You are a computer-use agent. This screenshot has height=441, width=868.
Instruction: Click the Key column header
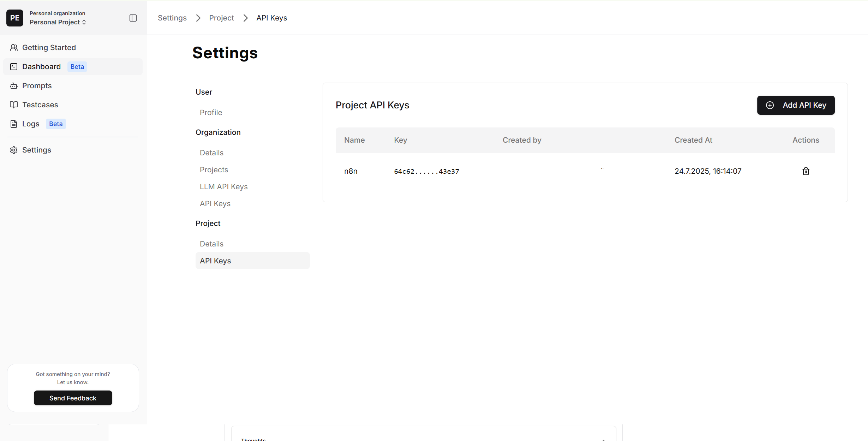pyautogui.click(x=401, y=140)
